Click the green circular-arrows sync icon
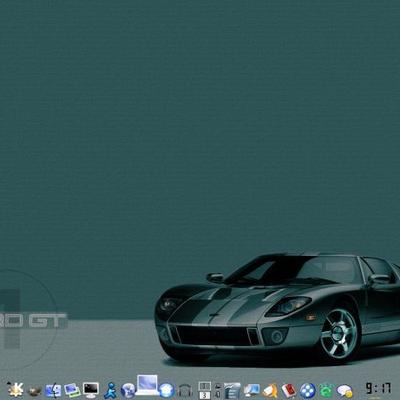 click(326, 391)
